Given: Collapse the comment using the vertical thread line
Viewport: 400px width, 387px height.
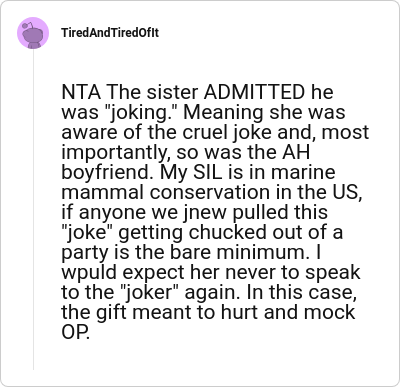Looking at the screenshot, I should click(x=33, y=209).
